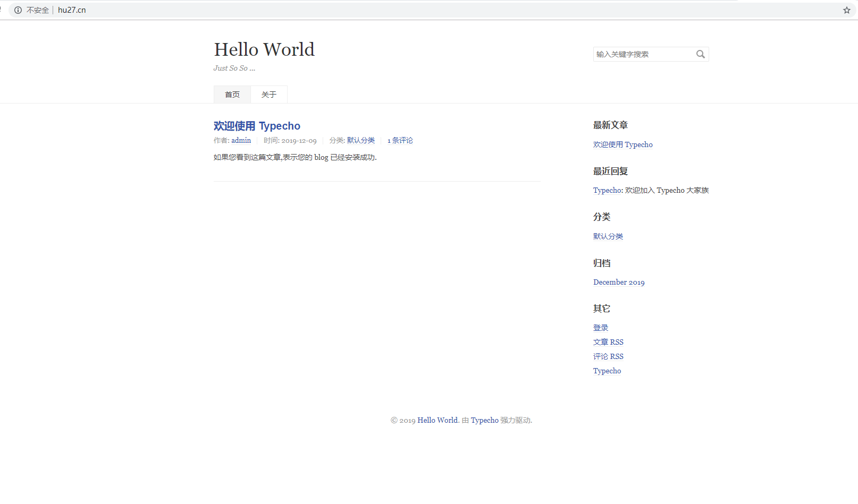Image resolution: width=858 pixels, height=504 pixels.
Task: Click the post date 2019-12-09
Action: coord(299,140)
